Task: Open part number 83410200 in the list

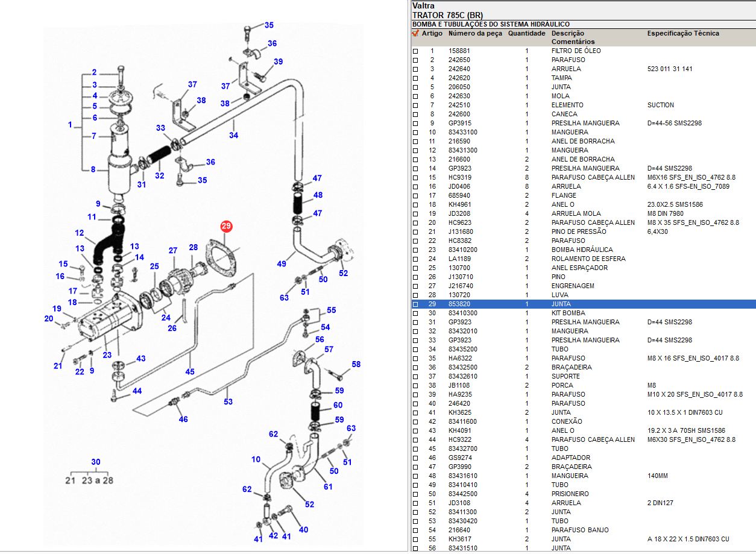Action: pos(462,250)
